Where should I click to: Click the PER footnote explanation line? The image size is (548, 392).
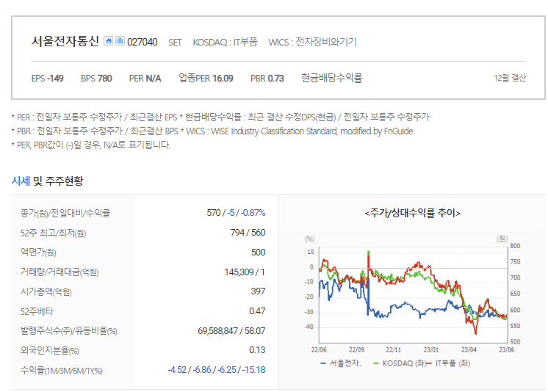coord(220,117)
